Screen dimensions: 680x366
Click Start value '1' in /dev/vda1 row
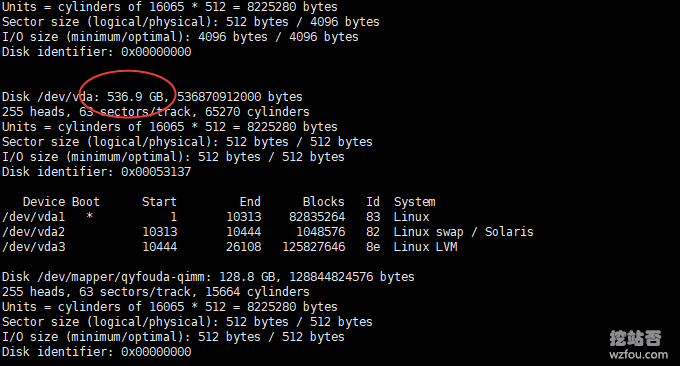(x=173, y=217)
